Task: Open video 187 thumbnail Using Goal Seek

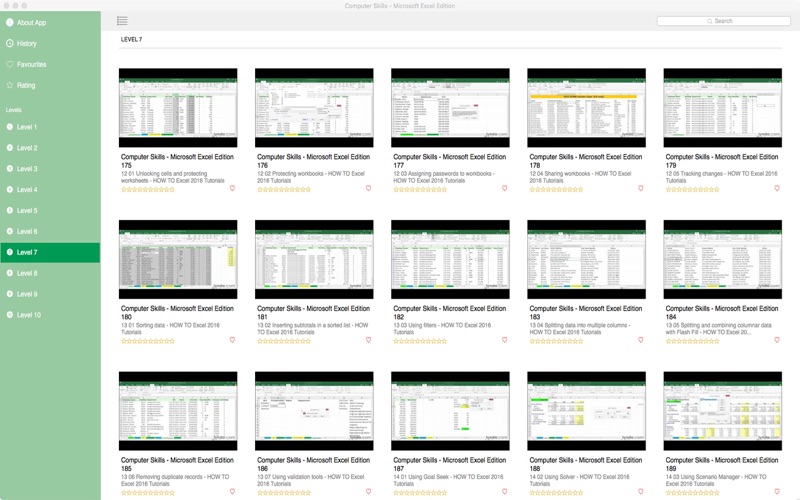Action: tap(451, 411)
